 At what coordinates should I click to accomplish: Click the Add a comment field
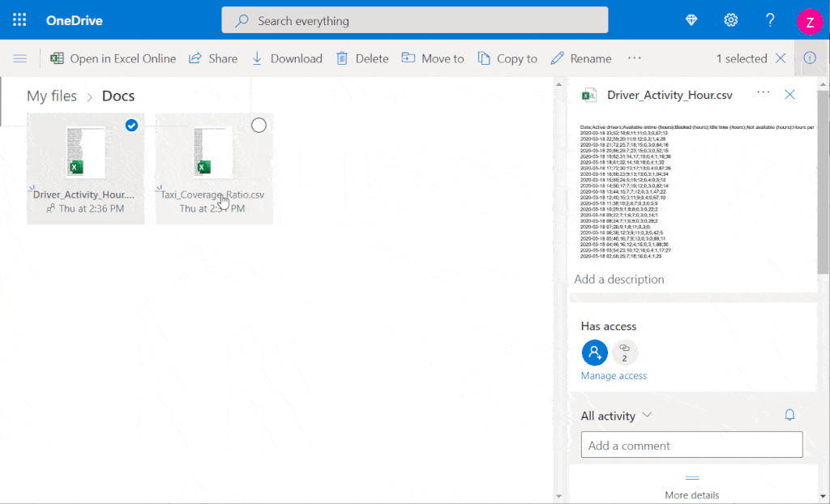[x=691, y=445]
